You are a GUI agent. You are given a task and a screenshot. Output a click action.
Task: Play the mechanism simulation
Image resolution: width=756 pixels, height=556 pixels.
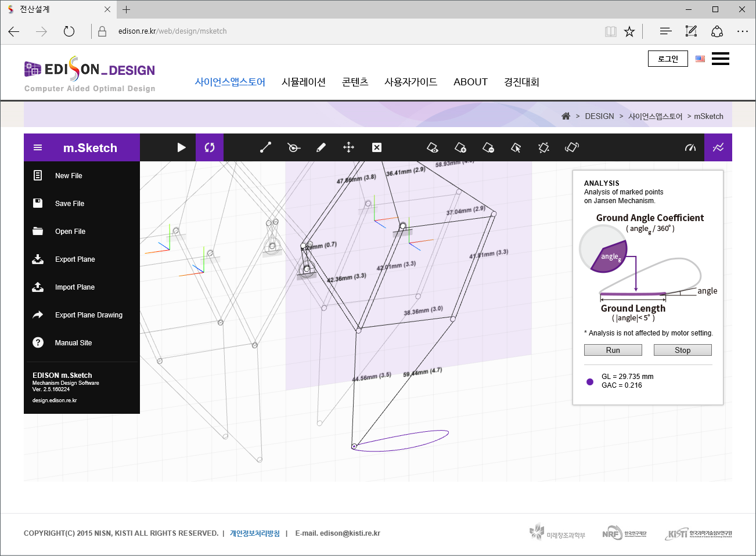181,147
